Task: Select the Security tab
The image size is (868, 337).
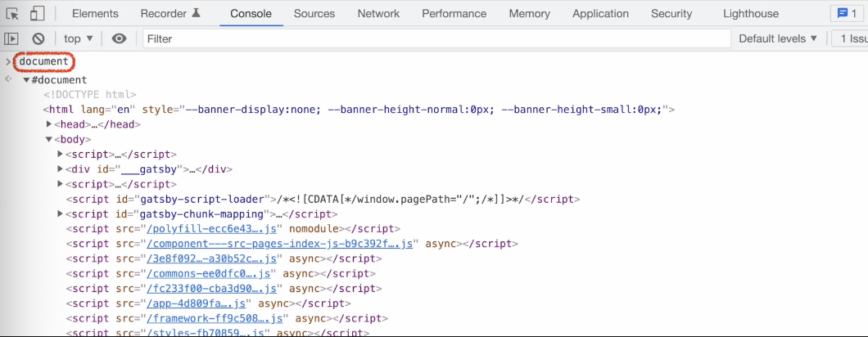Action: [671, 14]
